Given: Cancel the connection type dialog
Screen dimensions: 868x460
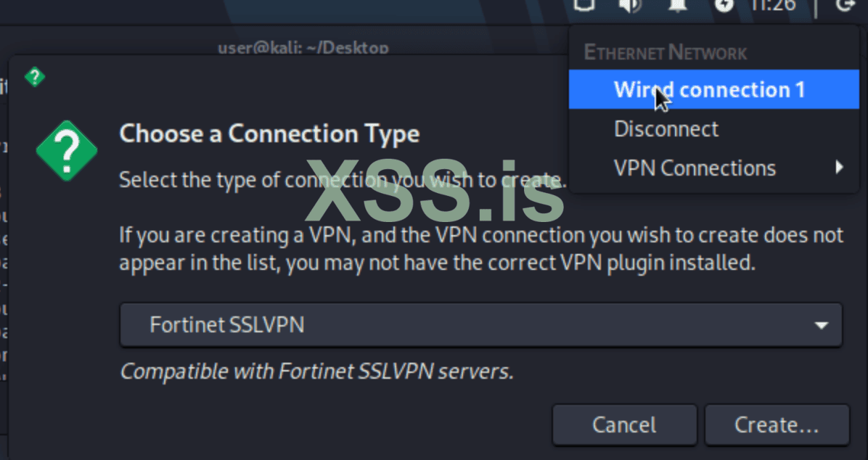Looking at the screenshot, I should [624, 424].
